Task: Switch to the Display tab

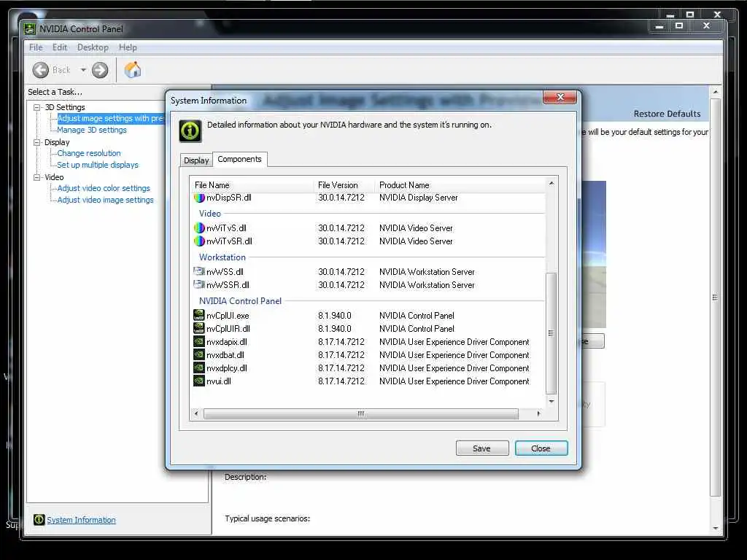Action: [x=196, y=160]
